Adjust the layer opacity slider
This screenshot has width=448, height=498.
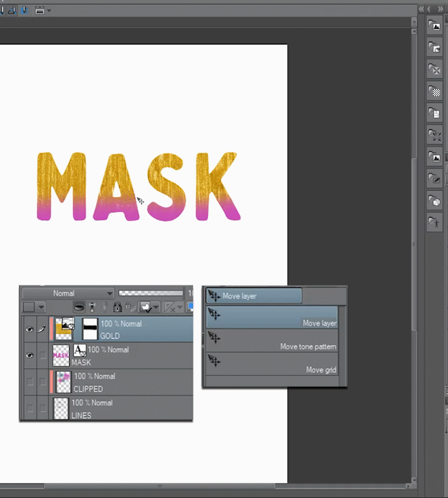click(151, 293)
